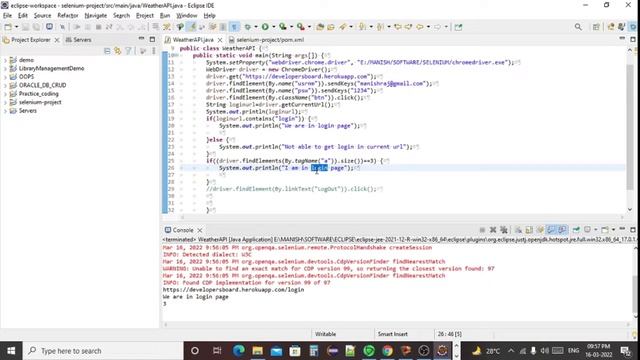Image resolution: width=640 pixels, height=360 pixels.
Task: Close the WeatherAPI.java editor tab
Action: [220, 40]
